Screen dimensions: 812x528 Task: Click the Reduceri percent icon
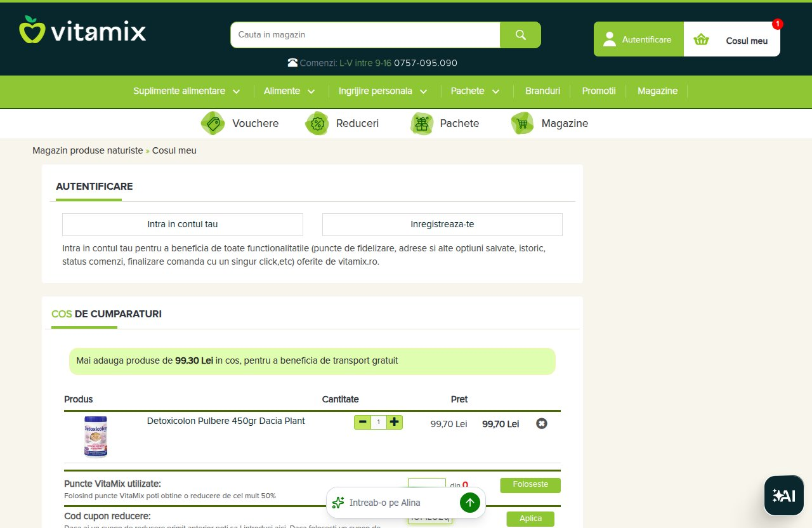317,123
